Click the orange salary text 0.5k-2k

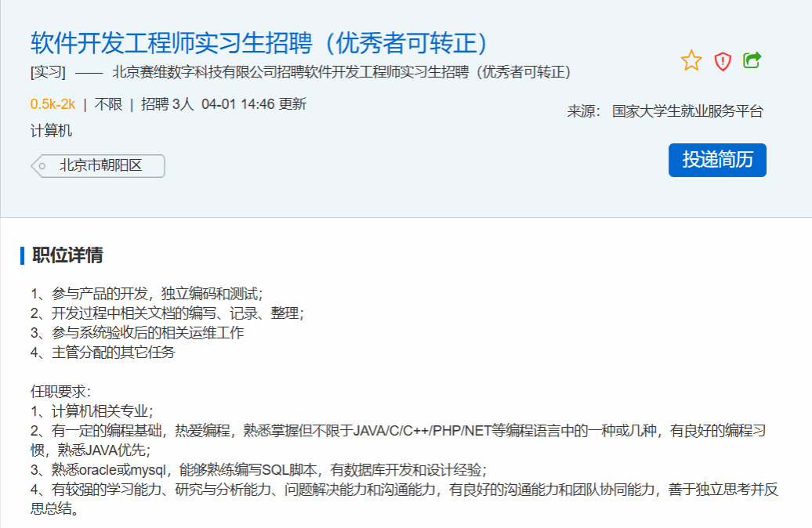point(53,104)
